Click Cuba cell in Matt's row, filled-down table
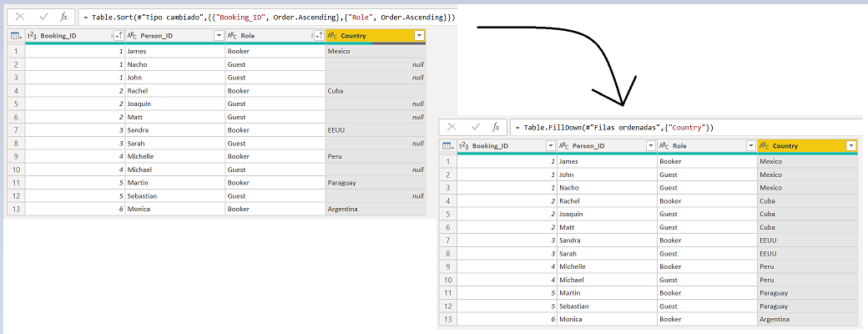The image size is (868, 334). pos(807,227)
